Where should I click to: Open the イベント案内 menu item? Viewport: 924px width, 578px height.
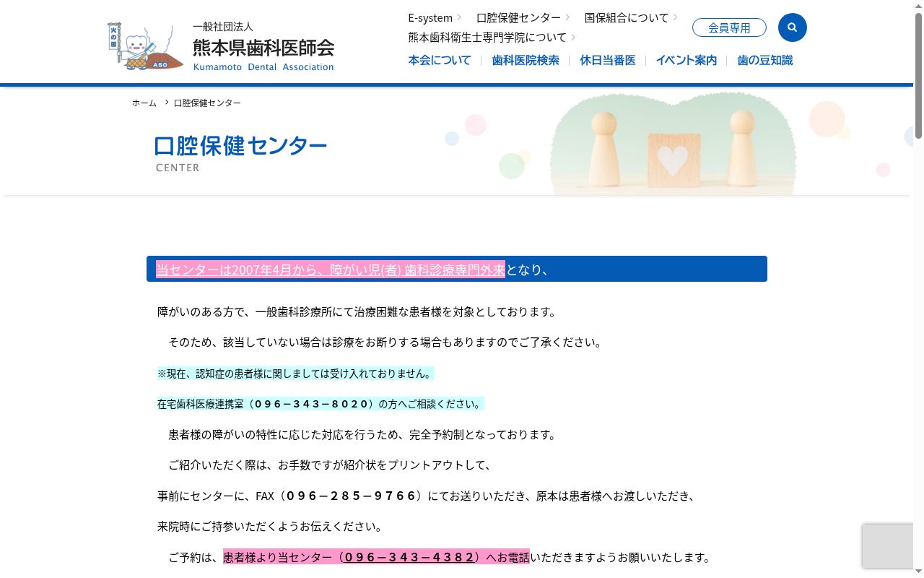coord(687,60)
